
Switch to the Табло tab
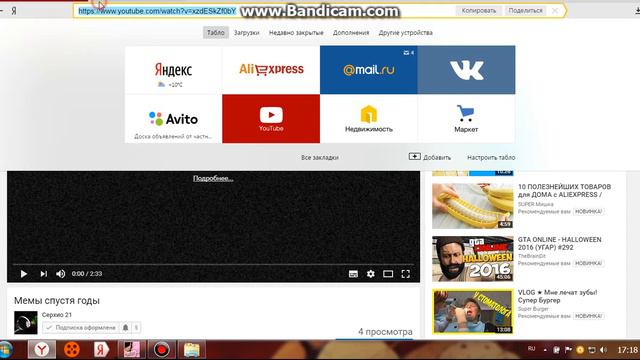pyautogui.click(x=216, y=33)
